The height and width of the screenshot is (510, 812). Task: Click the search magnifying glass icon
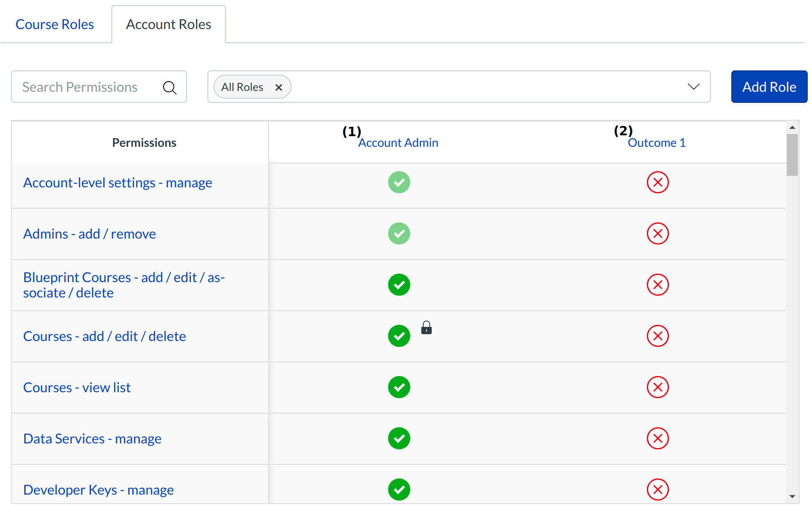click(169, 87)
